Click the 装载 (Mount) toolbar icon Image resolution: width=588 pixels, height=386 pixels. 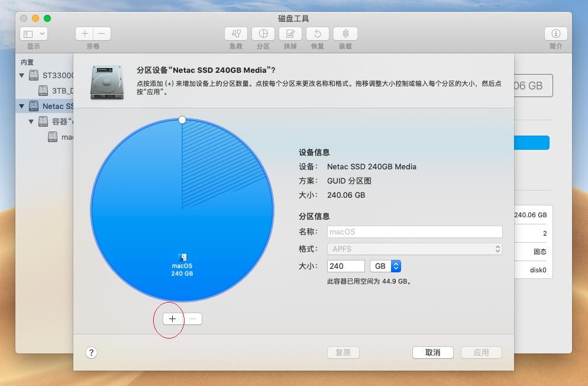(345, 34)
